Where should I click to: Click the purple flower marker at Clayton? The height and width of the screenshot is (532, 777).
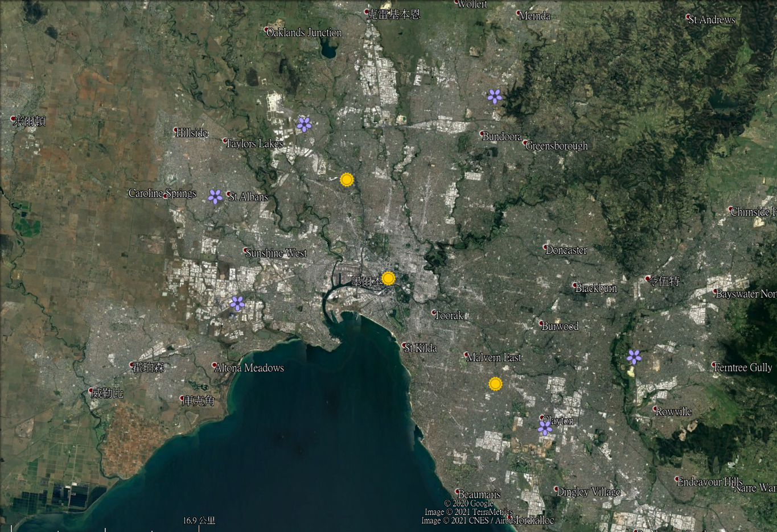(545, 427)
